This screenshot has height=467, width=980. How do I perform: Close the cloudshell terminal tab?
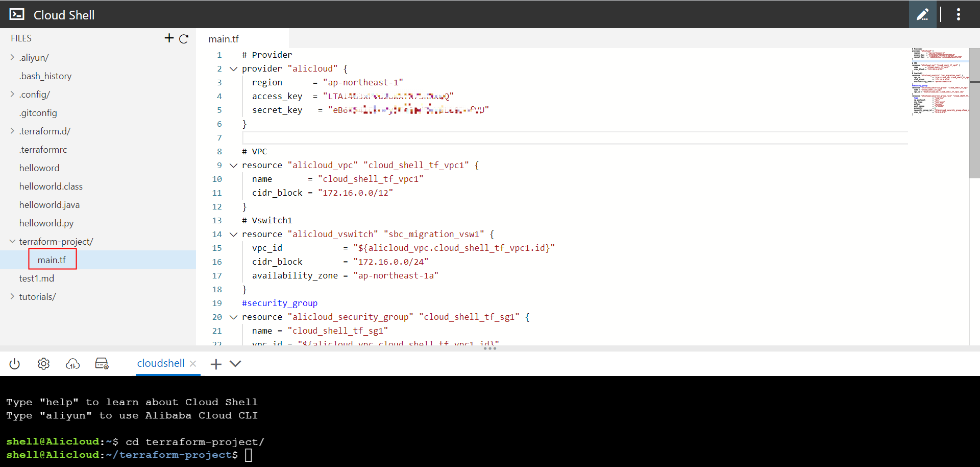point(193,364)
